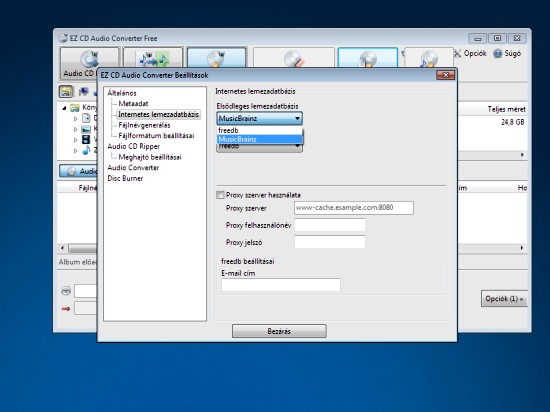Viewport: 550px width, 412px height.
Task: Open the secondary freedb database dropdown
Action: coord(260,147)
